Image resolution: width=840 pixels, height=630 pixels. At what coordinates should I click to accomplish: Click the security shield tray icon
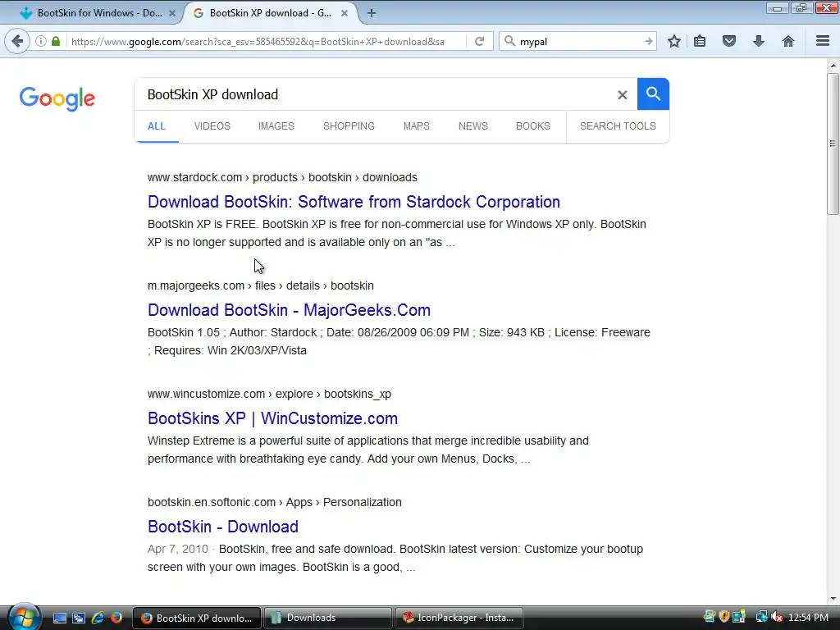coord(724,617)
